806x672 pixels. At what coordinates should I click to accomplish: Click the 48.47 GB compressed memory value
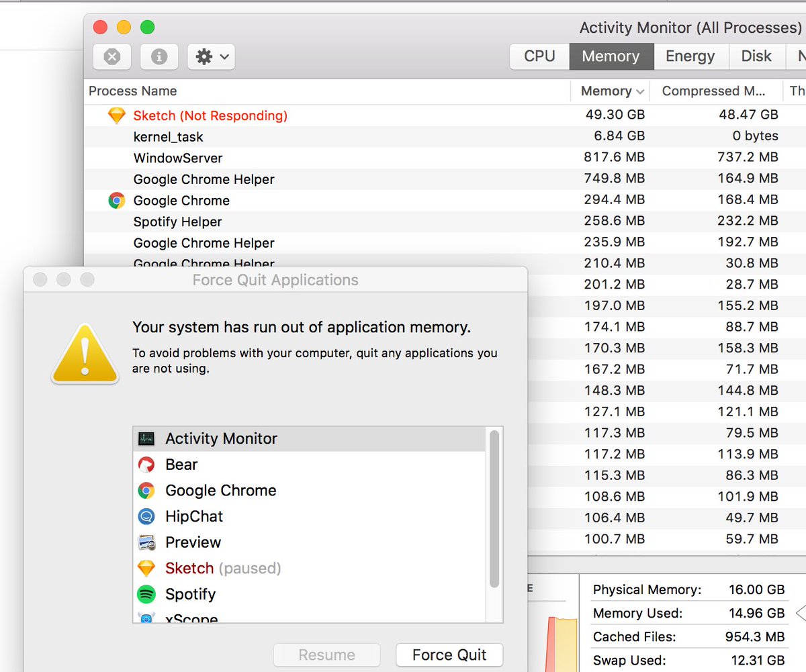(748, 115)
